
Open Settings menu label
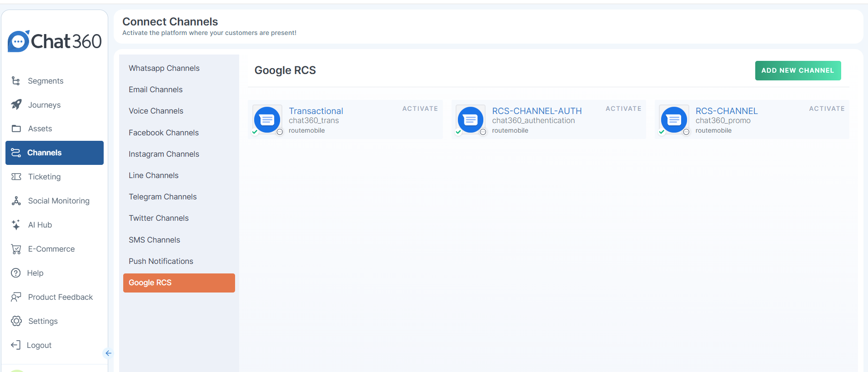[43, 321]
